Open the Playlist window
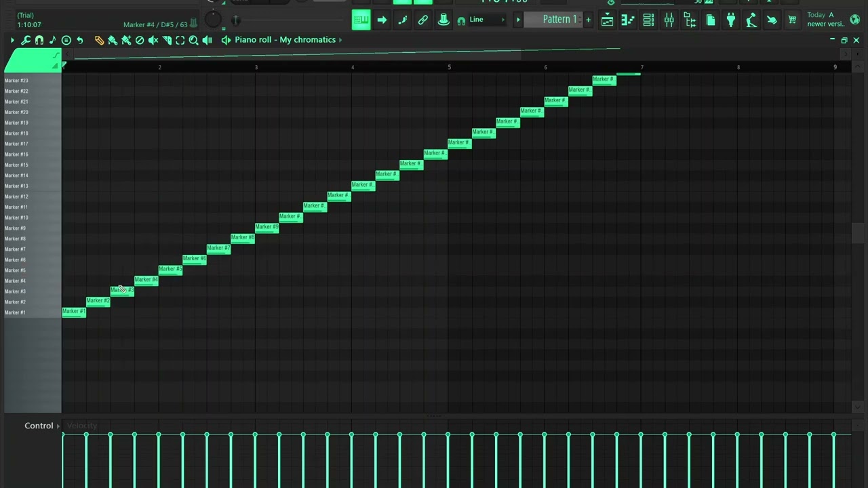 pos(607,20)
